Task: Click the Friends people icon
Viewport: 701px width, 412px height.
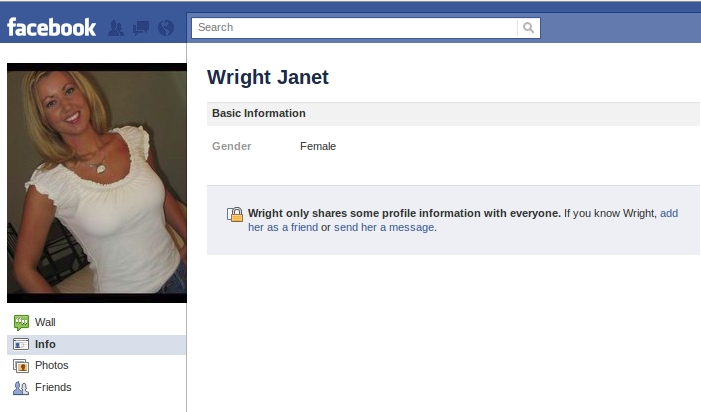Action: pyautogui.click(x=21, y=387)
